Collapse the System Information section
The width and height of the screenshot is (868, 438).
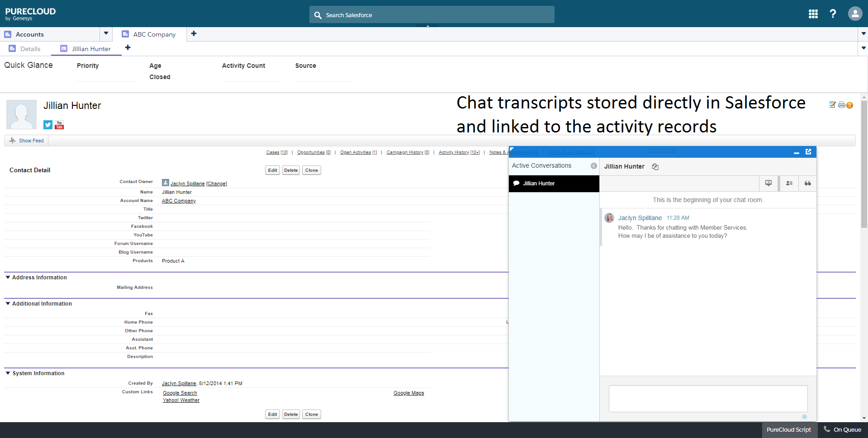tap(8, 373)
